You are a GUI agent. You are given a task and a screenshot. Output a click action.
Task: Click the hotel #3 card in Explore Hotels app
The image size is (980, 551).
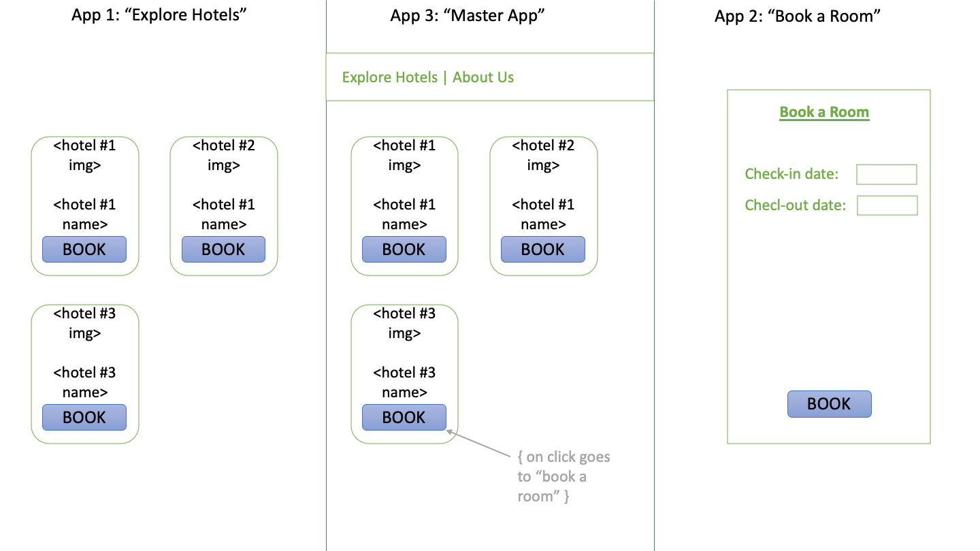[84, 373]
